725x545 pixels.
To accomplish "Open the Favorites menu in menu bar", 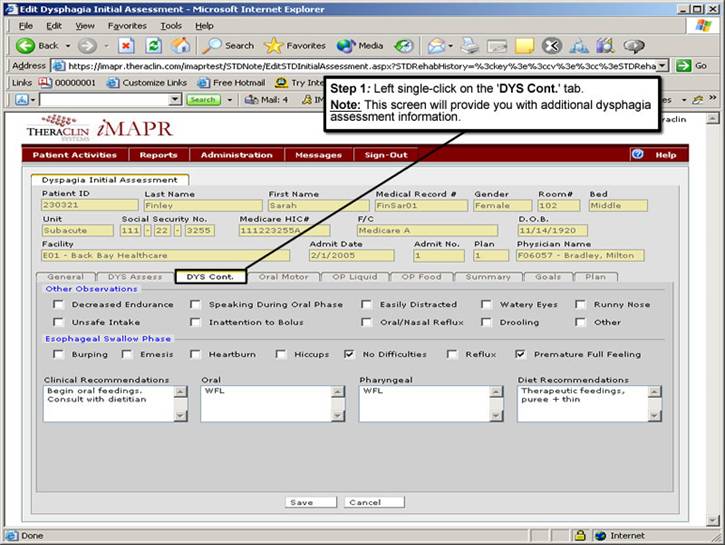I will click(126, 25).
